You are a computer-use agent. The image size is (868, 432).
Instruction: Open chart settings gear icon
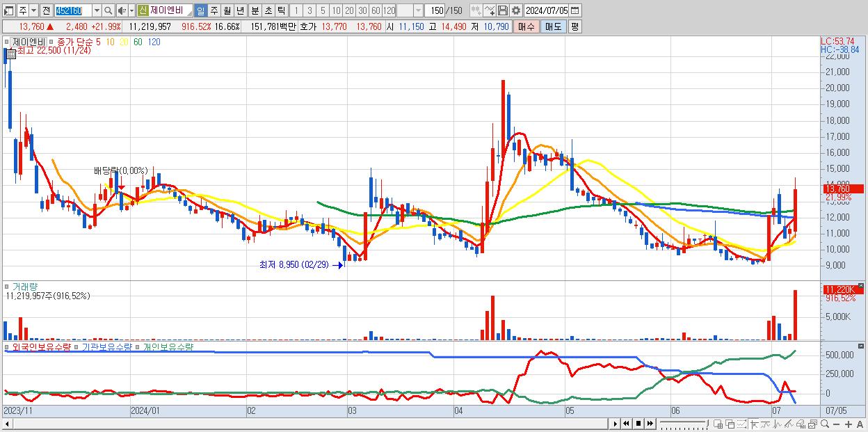[x=516, y=10]
